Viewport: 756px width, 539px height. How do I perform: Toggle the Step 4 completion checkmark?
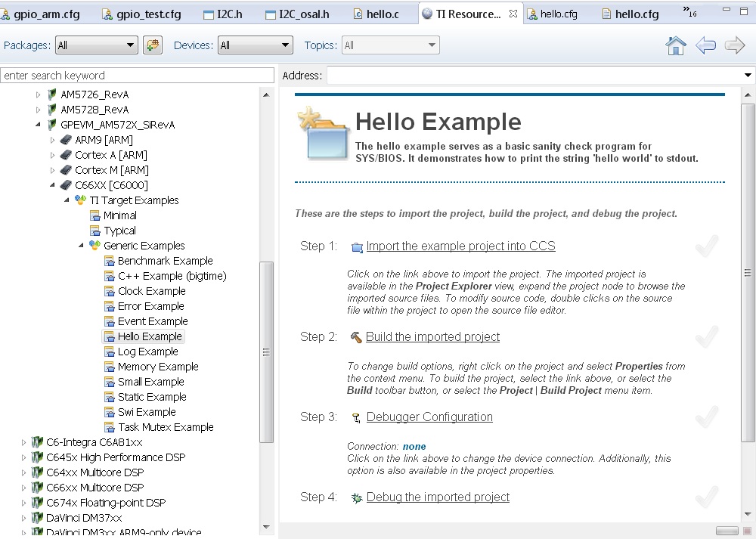[x=707, y=498]
